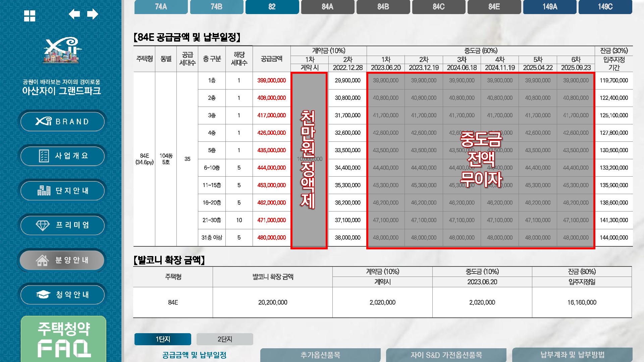Click the 2022.12.28 payment date header

point(347,68)
